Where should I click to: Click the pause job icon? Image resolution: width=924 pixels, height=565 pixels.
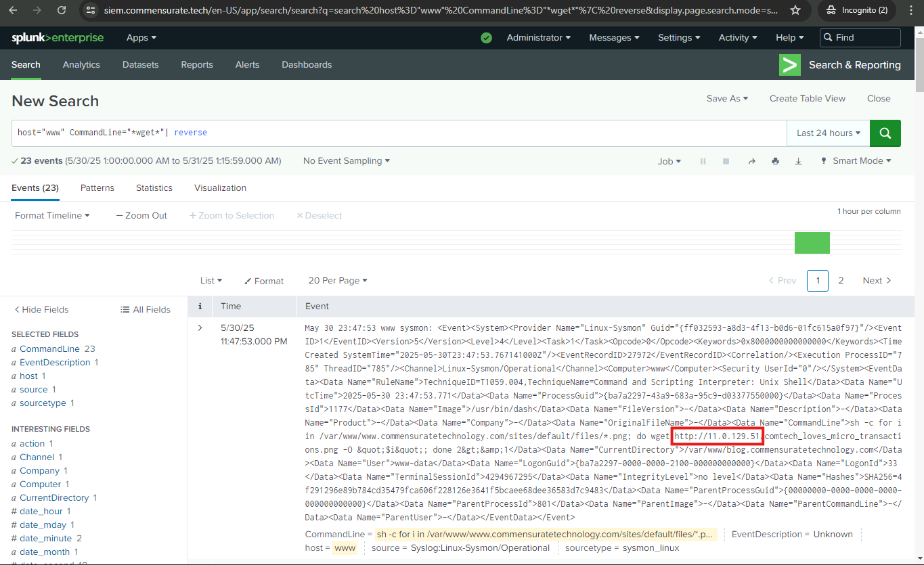tap(703, 161)
